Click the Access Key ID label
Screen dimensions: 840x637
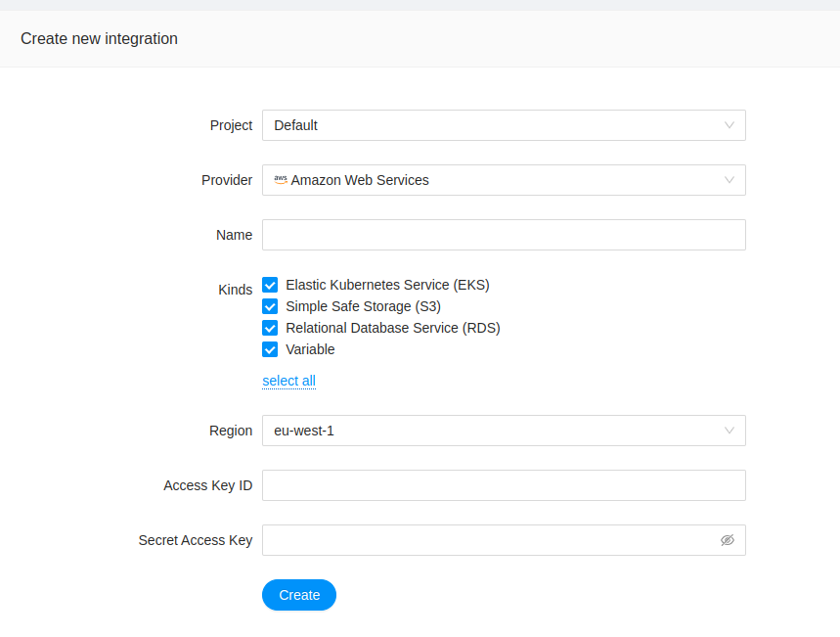[208, 485]
